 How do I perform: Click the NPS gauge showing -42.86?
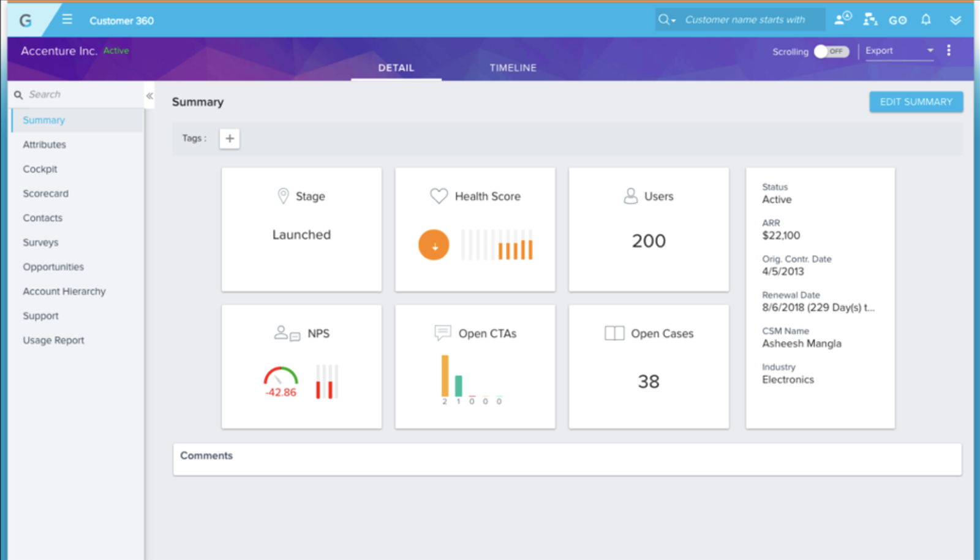point(281,382)
